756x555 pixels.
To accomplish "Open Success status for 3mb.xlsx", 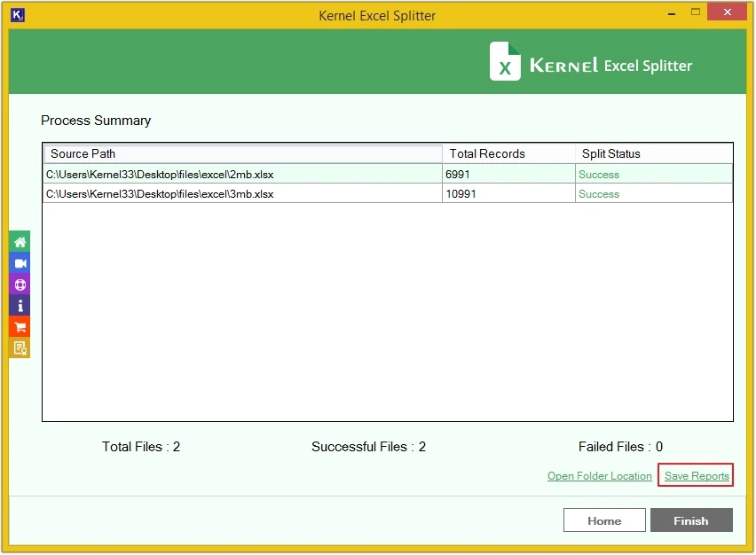I will [598, 193].
